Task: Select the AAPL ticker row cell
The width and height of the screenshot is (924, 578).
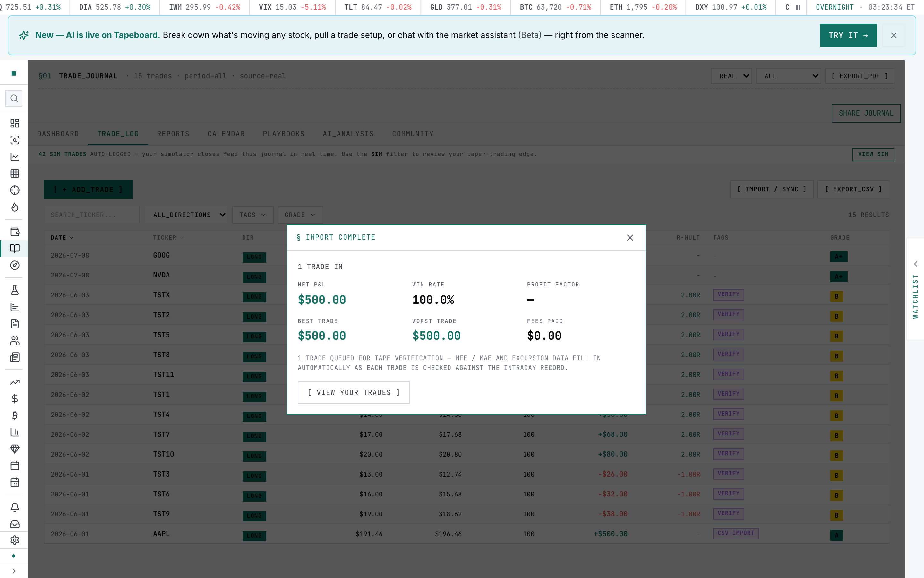Action: click(x=161, y=534)
